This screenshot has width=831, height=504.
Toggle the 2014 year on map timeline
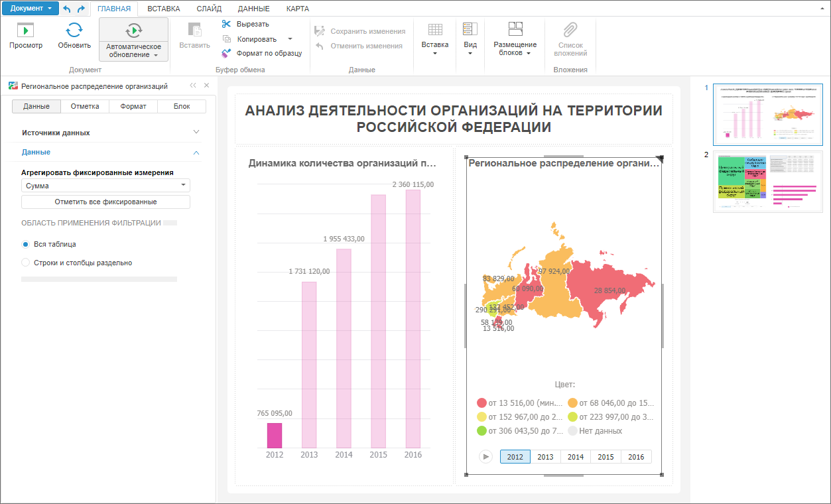click(576, 457)
